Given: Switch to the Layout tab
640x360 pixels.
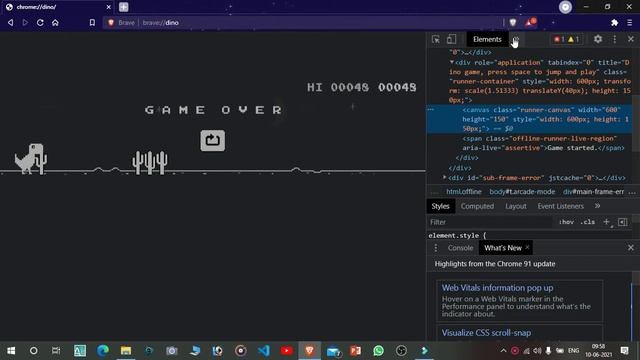Looking at the screenshot, I should tap(516, 206).
